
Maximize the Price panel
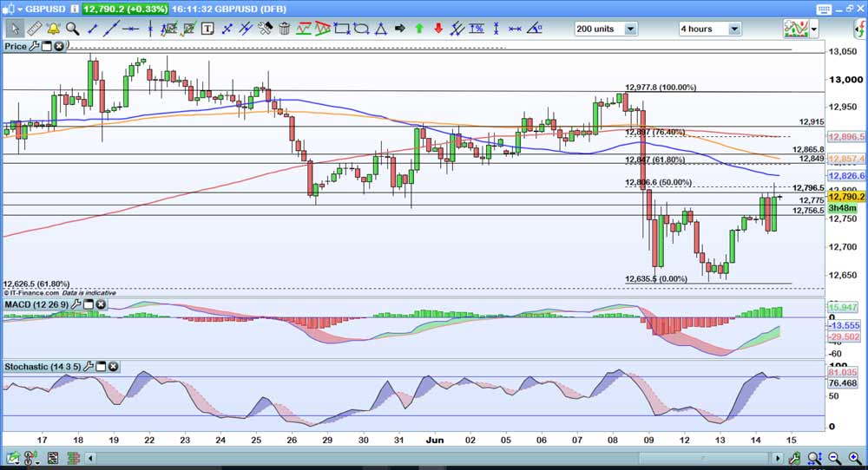click(x=47, y=47)
